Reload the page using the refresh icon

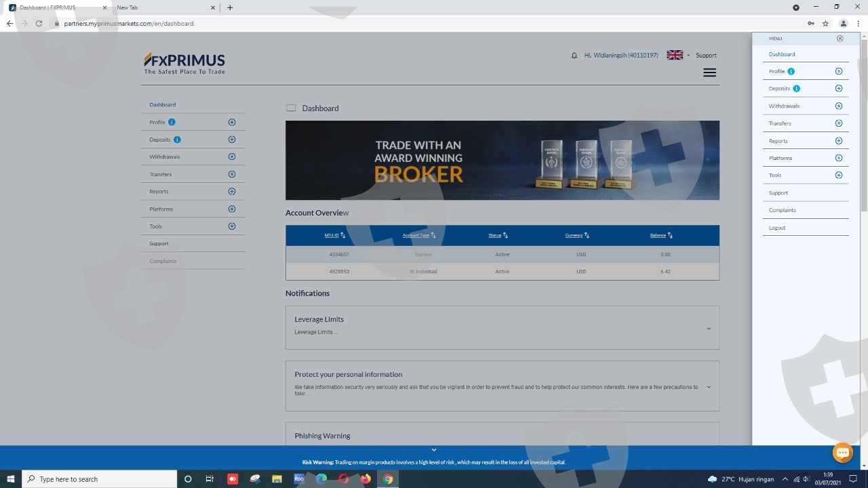(39, 23)
